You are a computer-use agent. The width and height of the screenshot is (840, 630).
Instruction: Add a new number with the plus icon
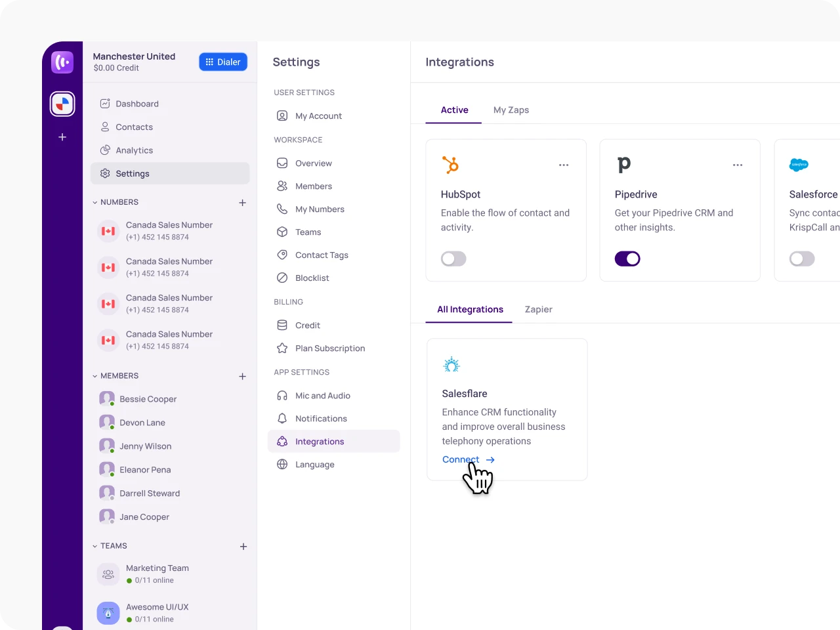pyautogui.click(x=243, y=203)
